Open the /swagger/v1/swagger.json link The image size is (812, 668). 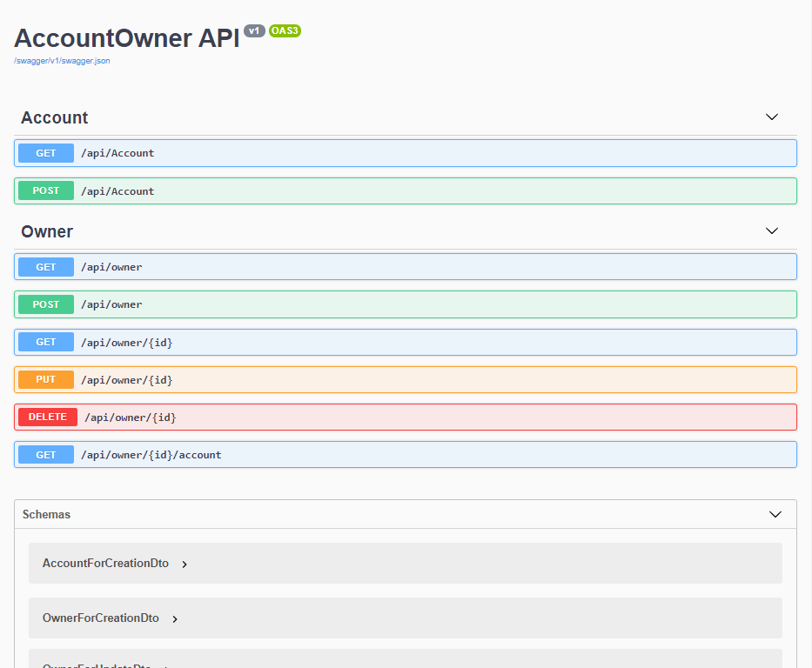pyautogui.click(x=62, y=61)
